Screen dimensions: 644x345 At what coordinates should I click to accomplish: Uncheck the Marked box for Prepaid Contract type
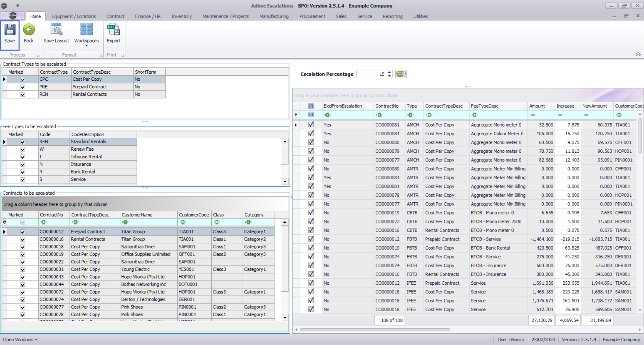pyautogui.click(x=23, y=87)
